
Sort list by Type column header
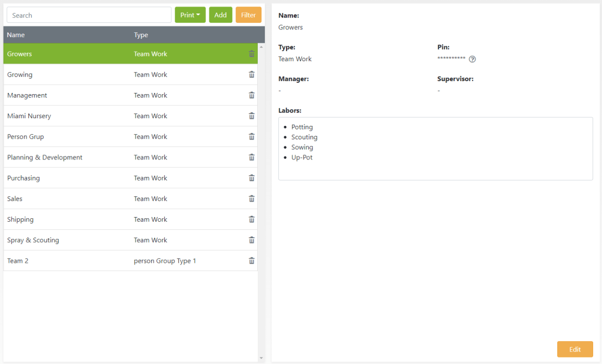pos(141,35)
